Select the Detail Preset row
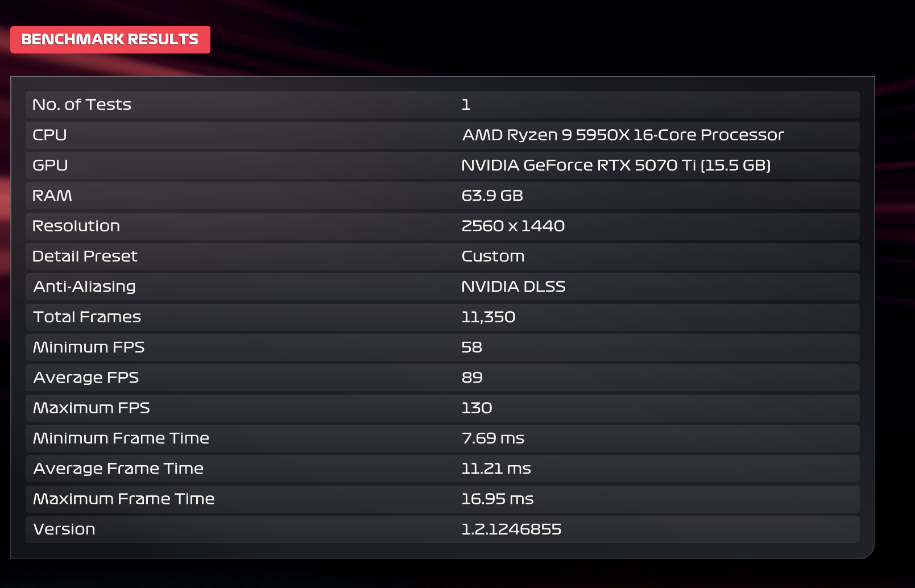The height and width of the screenshot is (588, 915). click(442, 256)
